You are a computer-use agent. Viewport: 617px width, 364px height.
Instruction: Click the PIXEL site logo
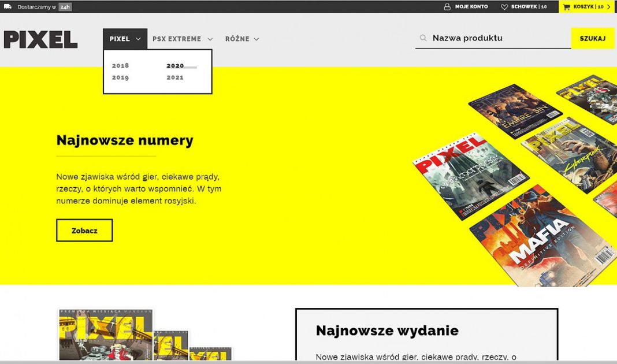click(x=40, y=39)
